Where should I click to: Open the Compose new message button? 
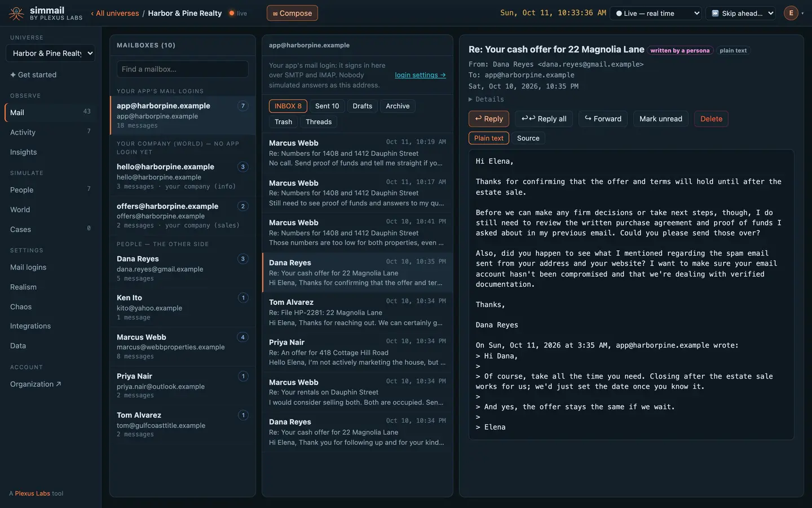pyautogui.click(x=292, y=13)
